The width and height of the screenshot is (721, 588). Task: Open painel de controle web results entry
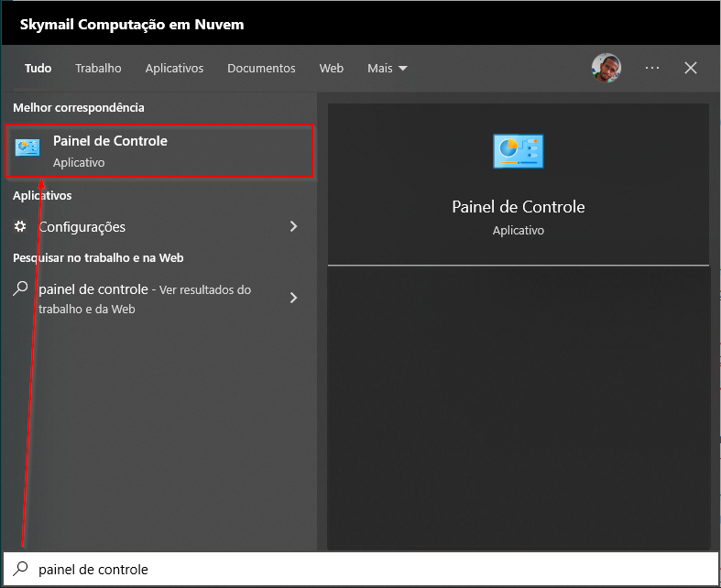point(159,299)
